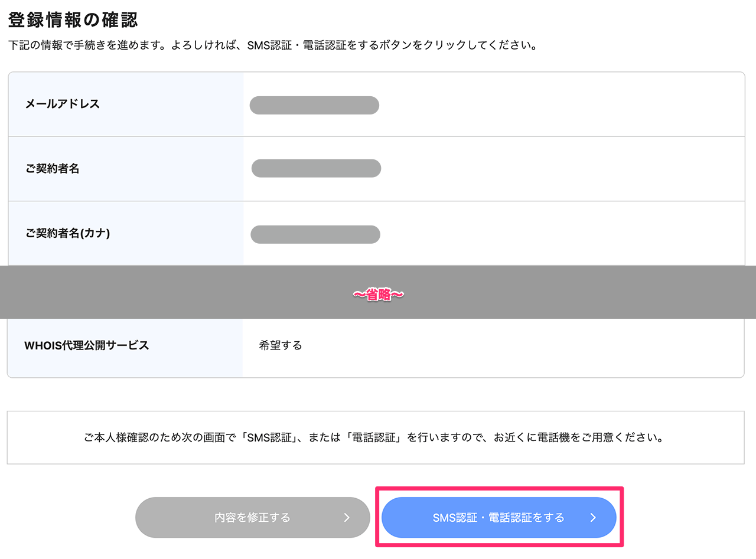Image resolution: width=756 pixels, height=559 pixels.
Task: Click the SMS認証・電話認証をする button
Action: [498, 518]
